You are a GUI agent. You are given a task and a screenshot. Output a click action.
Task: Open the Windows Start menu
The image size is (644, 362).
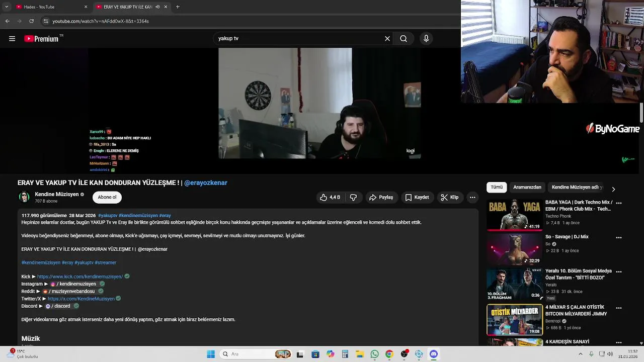(x=211, y=354)
